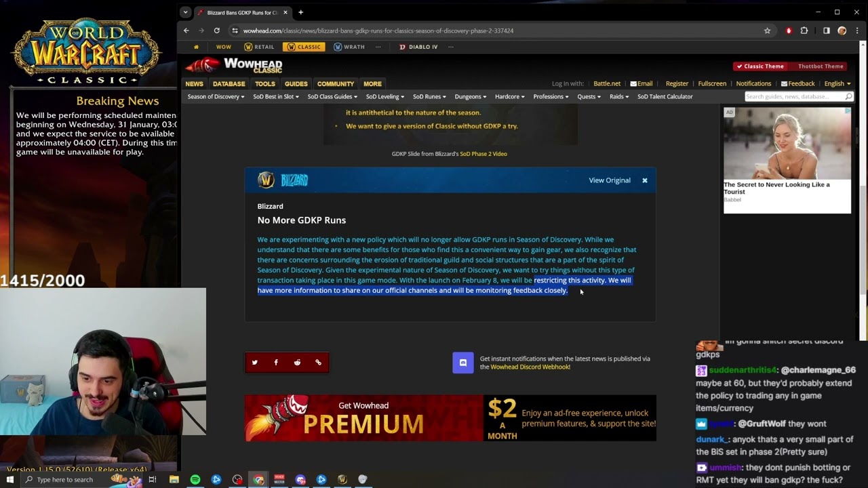This screenshot has height=488, width=868.
Task: Open the COMMUNITY menu tab
Action: click(336, 83)
